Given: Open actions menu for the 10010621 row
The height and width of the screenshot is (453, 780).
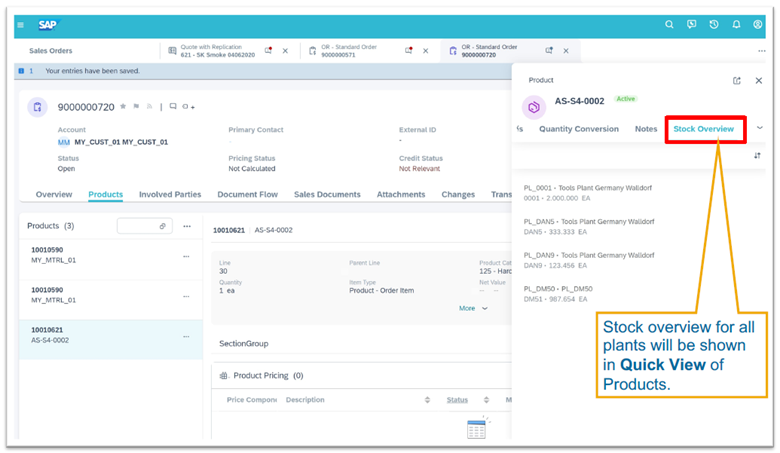Looking at the screenshot, I should [186, 337].
